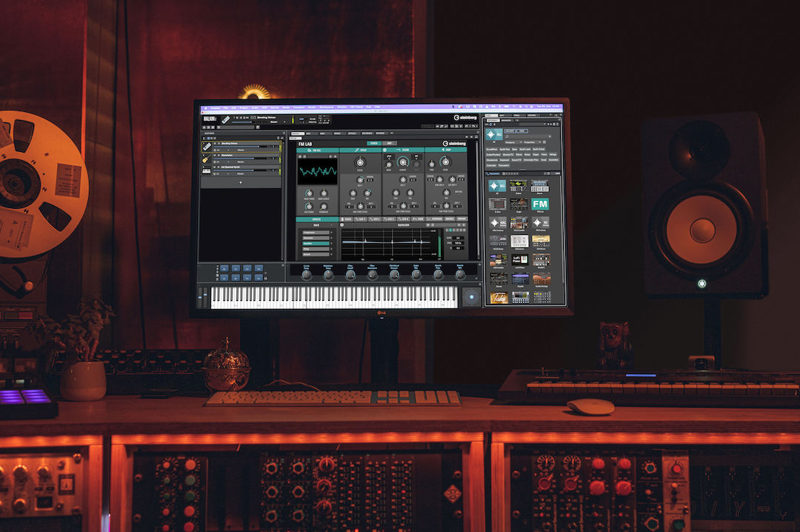Viewport: 800px width, 532px height.
Task: Open the Properties dropdown in the browser
Action: tap(533, 141)
